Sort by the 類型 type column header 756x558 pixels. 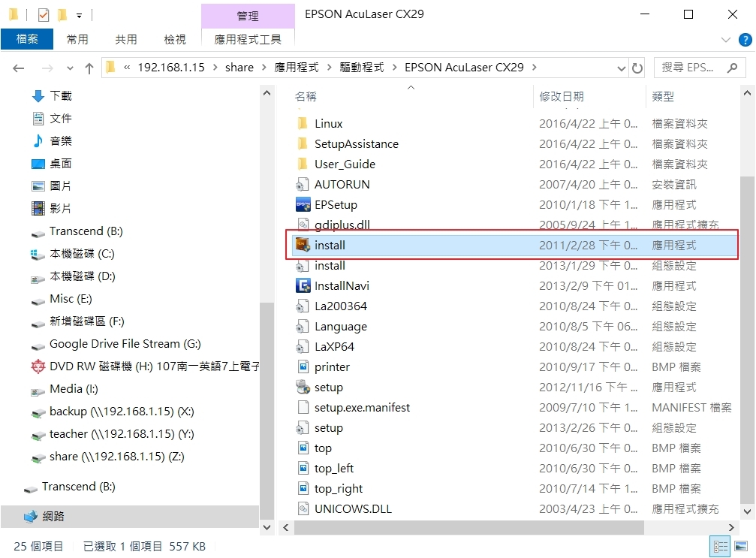click(x=692, y=96)
